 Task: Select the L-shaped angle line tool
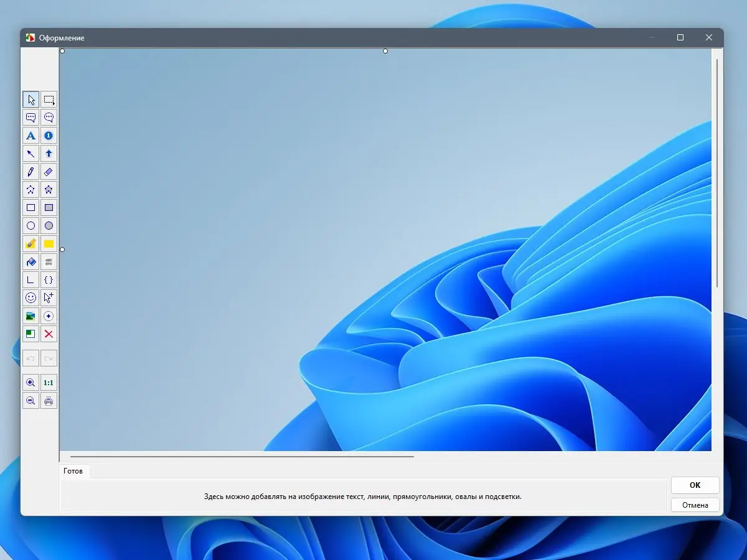[31, 280]
